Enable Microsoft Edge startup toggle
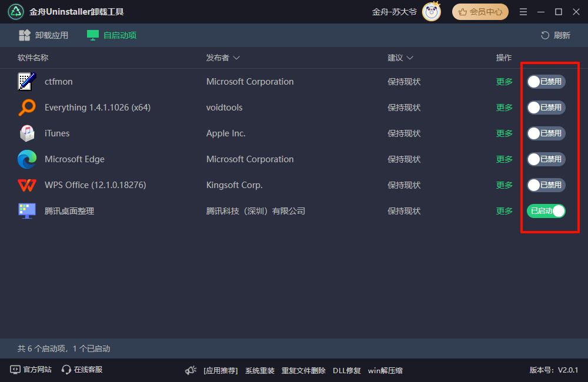Image resolution: width=588 pixels, height=382 pixels. click(546, 159)
